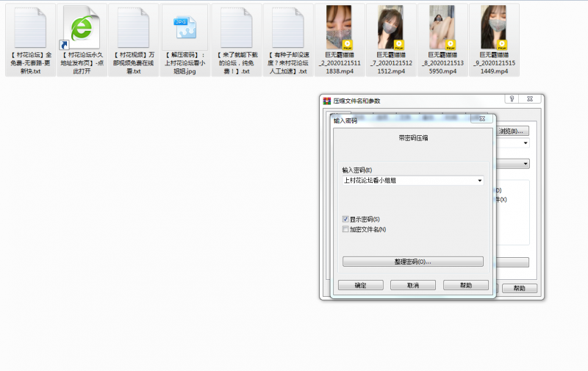Click the 浏览 browse button
Screen dimensions: 588x371
(x=512, y=132)
